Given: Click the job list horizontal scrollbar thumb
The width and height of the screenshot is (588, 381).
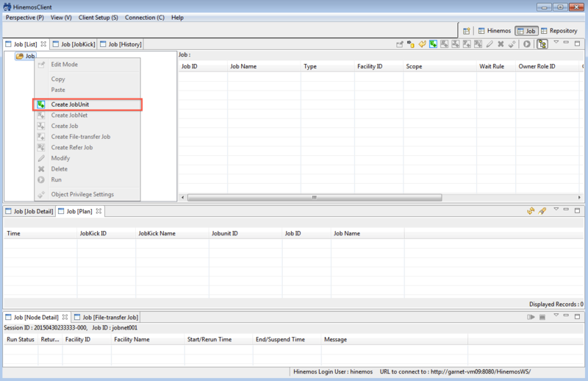Looking at the screenshot, I should pos(315,197).
